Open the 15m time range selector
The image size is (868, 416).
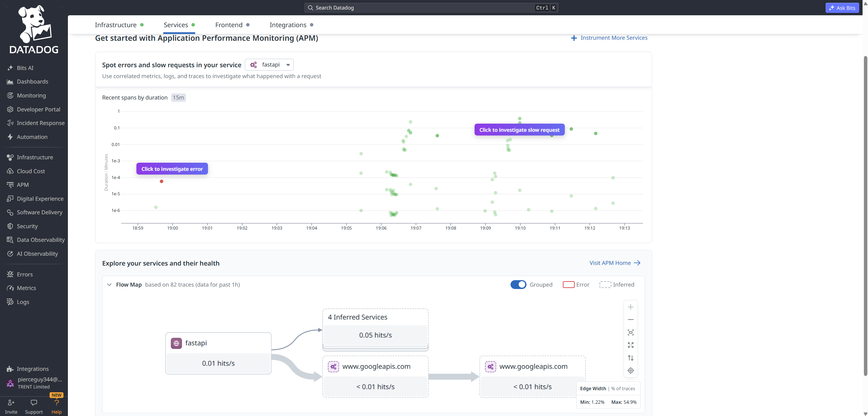179,97
